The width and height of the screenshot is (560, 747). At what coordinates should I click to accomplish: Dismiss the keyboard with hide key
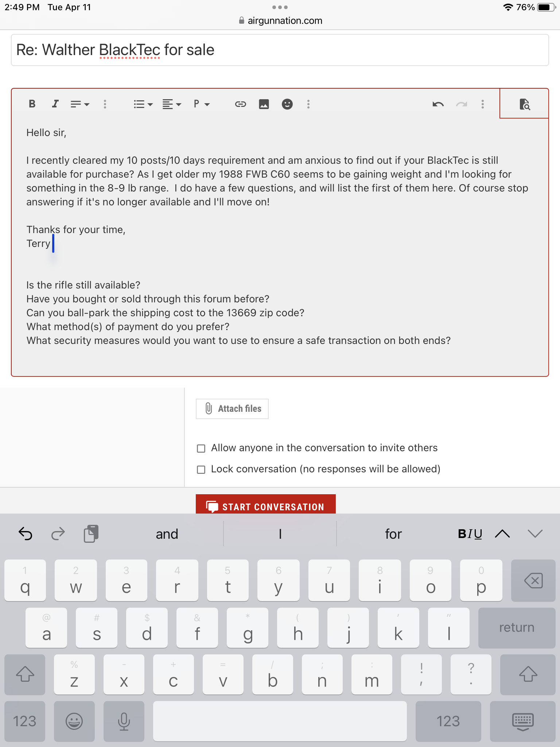click(x=523, y=721)
